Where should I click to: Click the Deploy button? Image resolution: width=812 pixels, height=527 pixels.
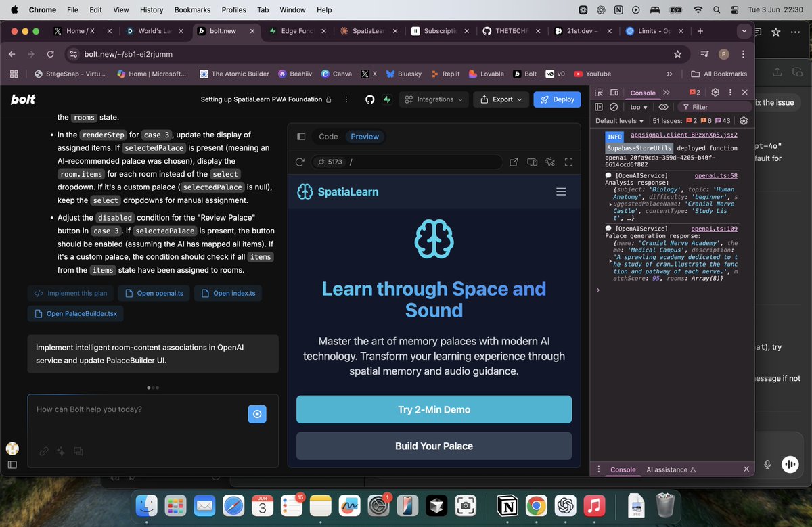[x=558, y=99]
